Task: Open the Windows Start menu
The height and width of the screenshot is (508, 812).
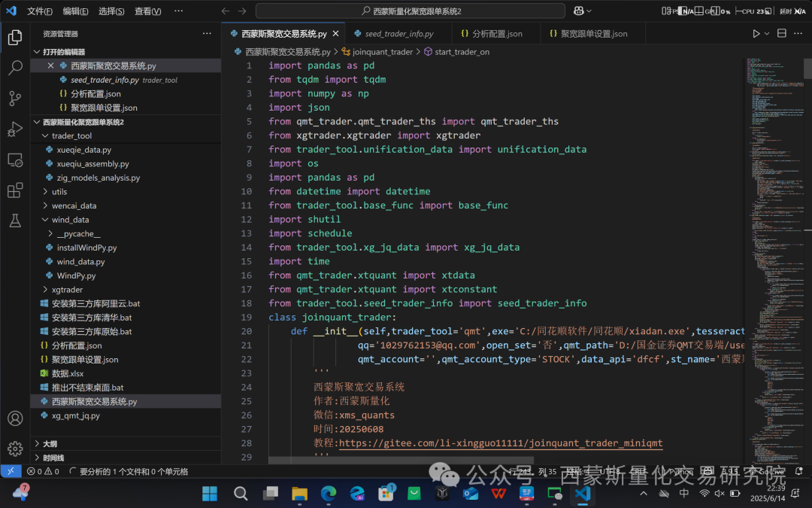Action: pyautogui.click(x=210, y=494)
